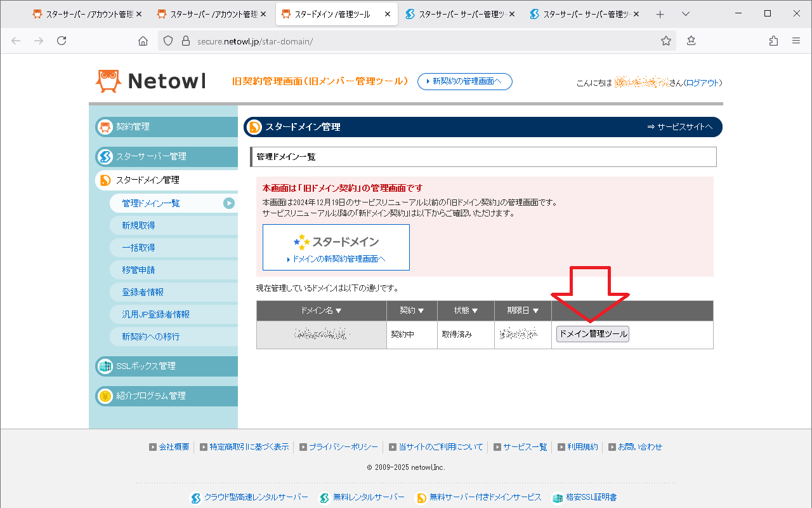Select 新規取得 from the sidebar menu
This screenshot has width=812, height=508.
coord(138,225)
